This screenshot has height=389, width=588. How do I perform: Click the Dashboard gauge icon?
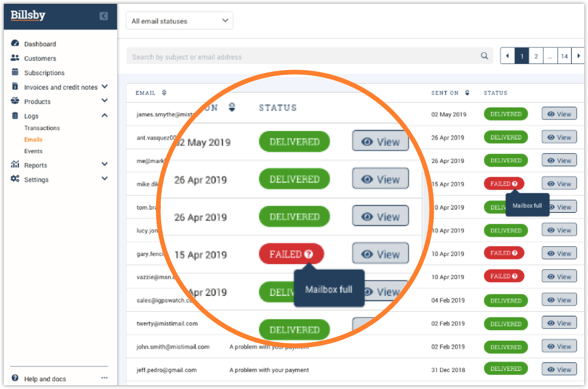15,43
